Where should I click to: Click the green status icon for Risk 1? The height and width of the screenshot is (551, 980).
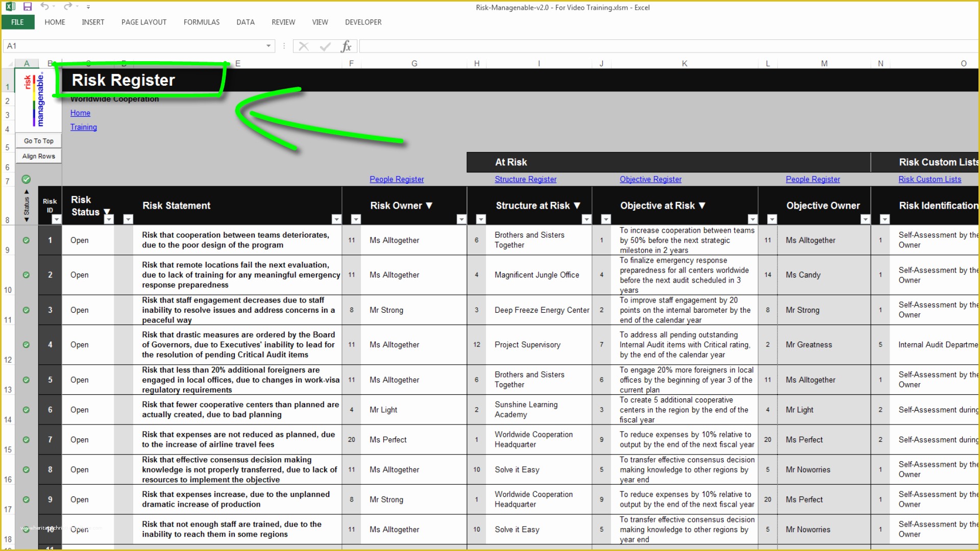26,239
